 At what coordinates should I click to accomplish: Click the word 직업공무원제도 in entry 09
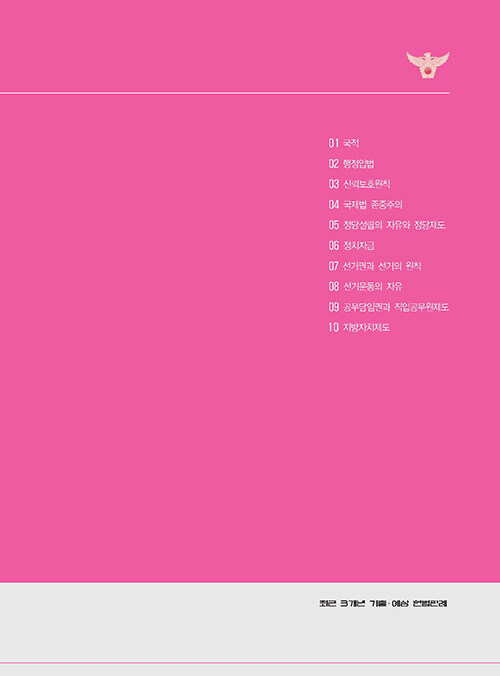point(421,307)
